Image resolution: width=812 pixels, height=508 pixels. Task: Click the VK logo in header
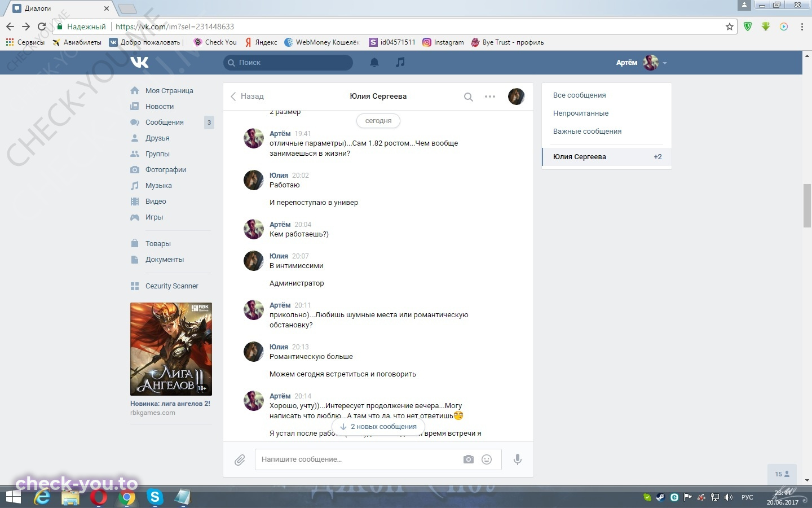pyautogui.click(x=139, y=62)
